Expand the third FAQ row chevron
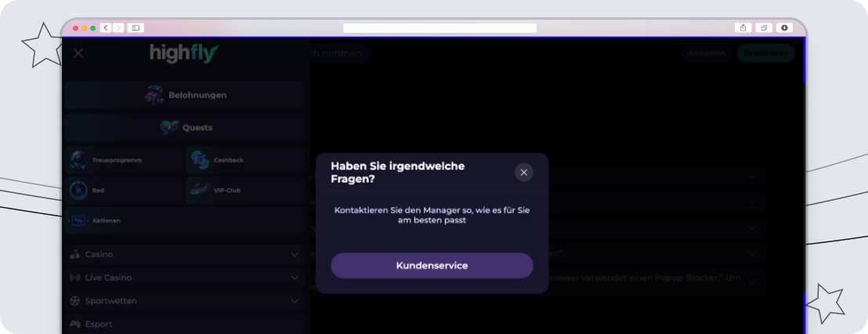The image size is (868, 334). [752, 227]
